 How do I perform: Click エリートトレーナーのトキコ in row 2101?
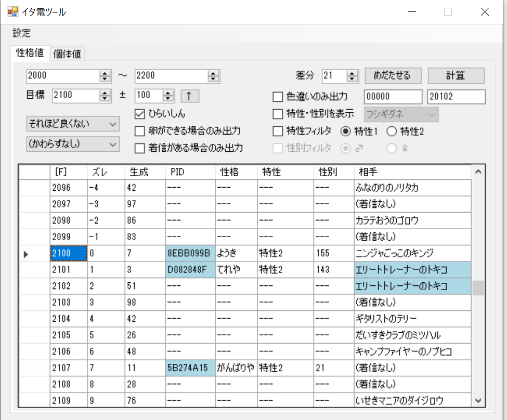412,270
